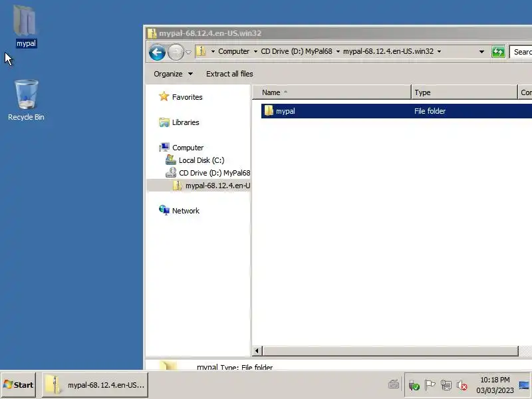Viewport: 532px width, 399px height.
Task: Open the Organize menu
Action: [x=173, y=74]
